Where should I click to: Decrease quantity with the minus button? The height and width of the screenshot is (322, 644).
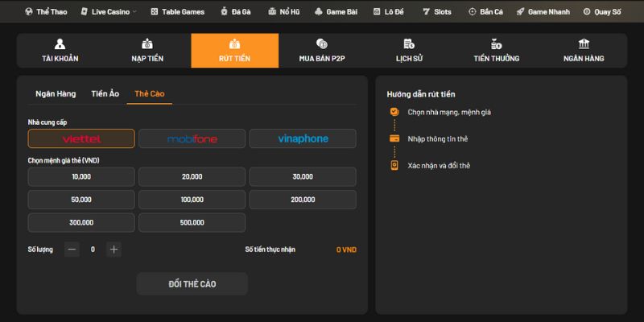[x=72, y=250]
